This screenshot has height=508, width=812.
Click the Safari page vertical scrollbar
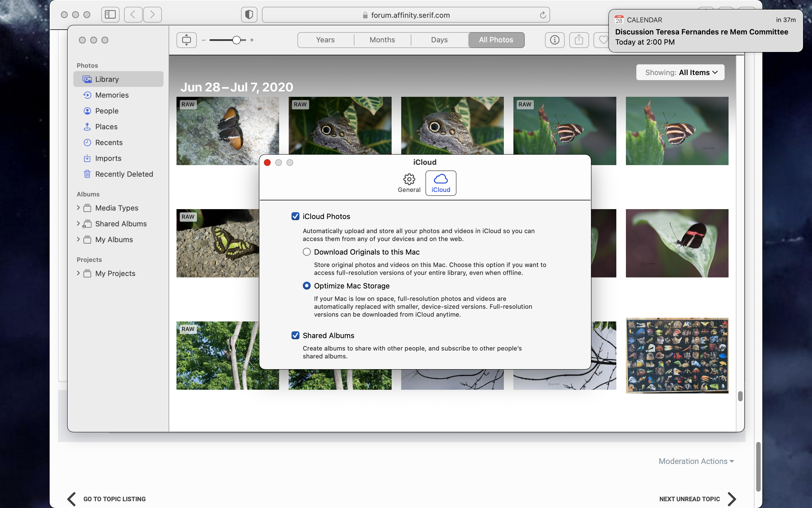(758, 467)
